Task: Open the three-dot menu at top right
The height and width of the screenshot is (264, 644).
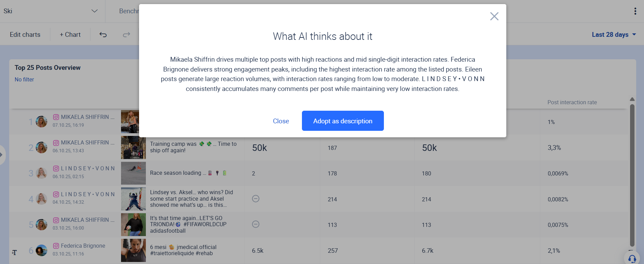Action: pos(635,11)
